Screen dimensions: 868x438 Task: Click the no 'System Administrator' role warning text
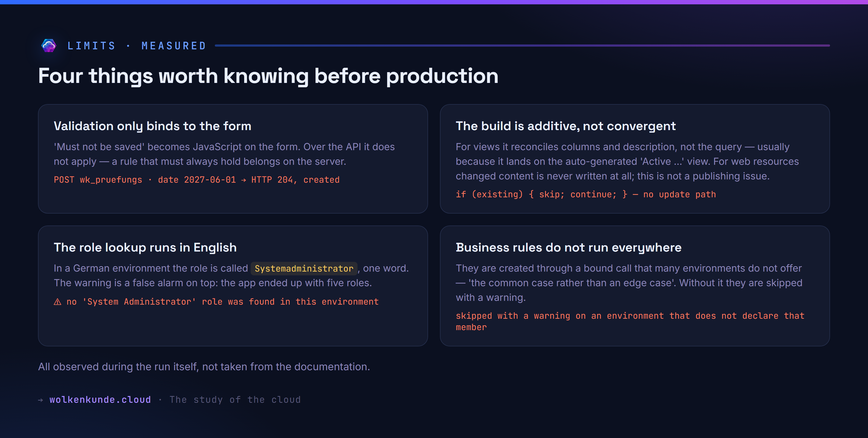pyautogui.click(x=222, y=302)
